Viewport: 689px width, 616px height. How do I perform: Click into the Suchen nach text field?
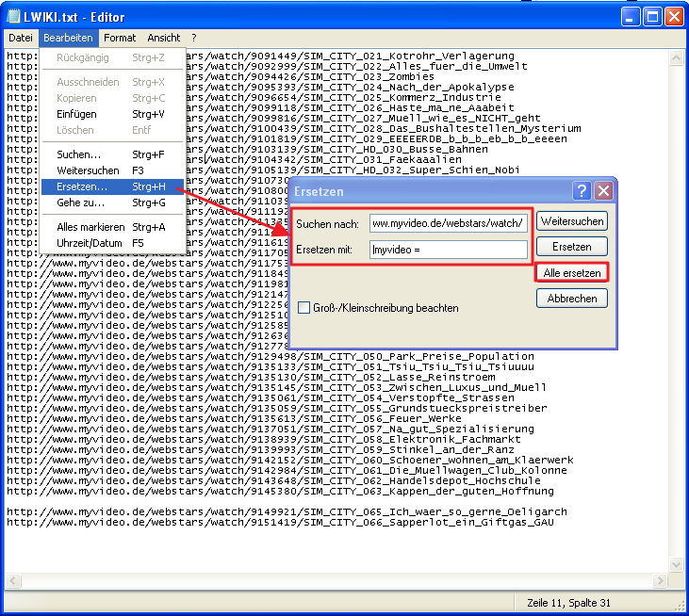449,224
